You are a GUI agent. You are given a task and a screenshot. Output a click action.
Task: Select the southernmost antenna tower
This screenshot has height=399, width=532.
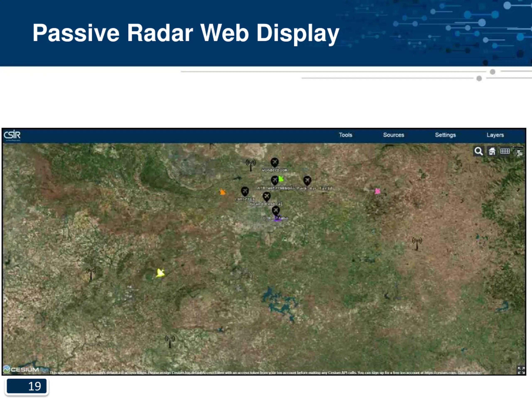click(170, 341)
